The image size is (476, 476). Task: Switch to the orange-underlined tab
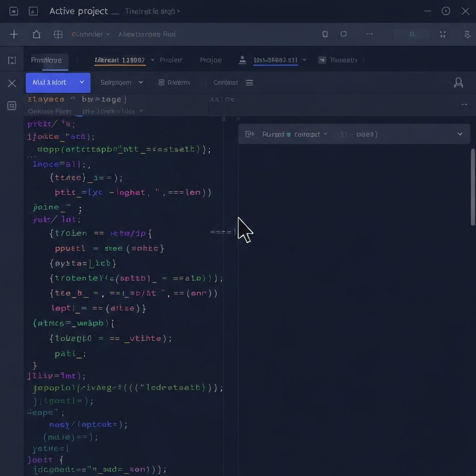[119, 60]
